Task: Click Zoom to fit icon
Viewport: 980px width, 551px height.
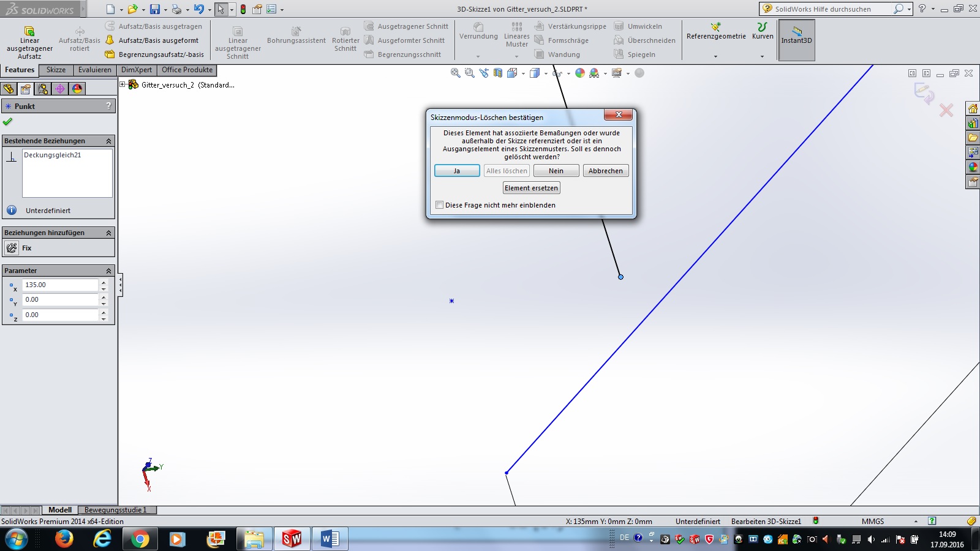Action: point(455,73)
